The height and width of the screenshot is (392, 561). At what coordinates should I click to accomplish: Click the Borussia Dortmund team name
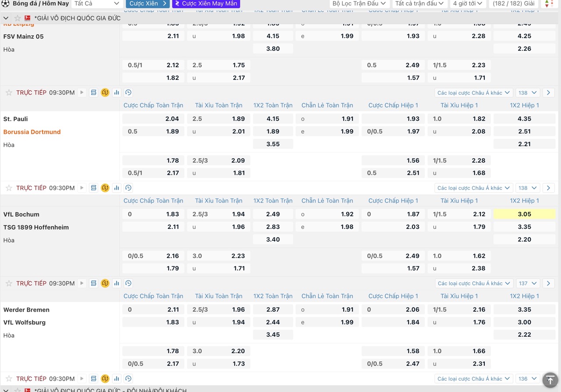pyautogui.click(x=32, y=132)
